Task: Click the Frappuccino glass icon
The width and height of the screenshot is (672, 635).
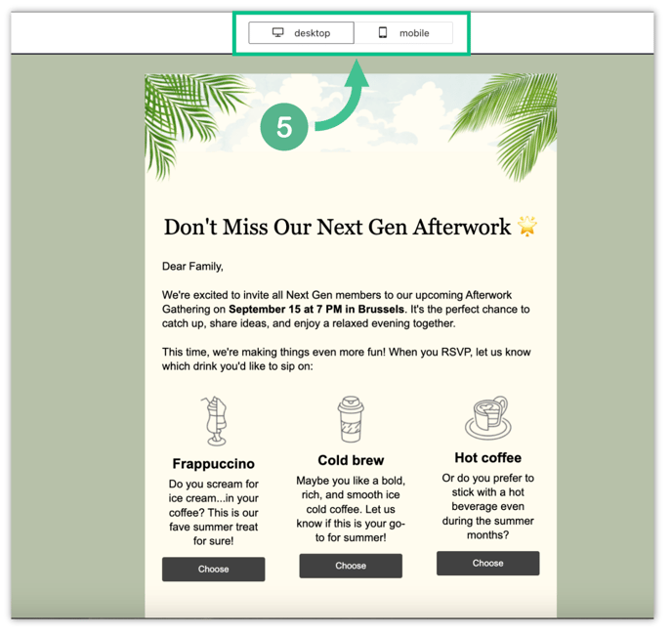Action: 214,421
